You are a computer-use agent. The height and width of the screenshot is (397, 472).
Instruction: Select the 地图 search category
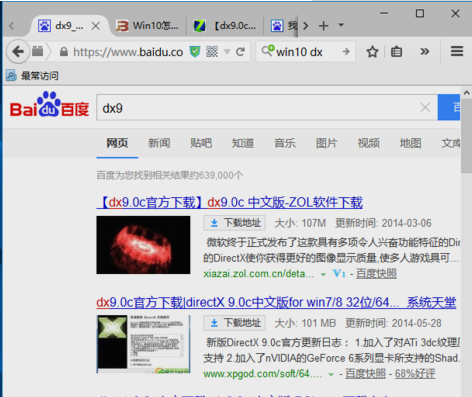tap(410, 143)
